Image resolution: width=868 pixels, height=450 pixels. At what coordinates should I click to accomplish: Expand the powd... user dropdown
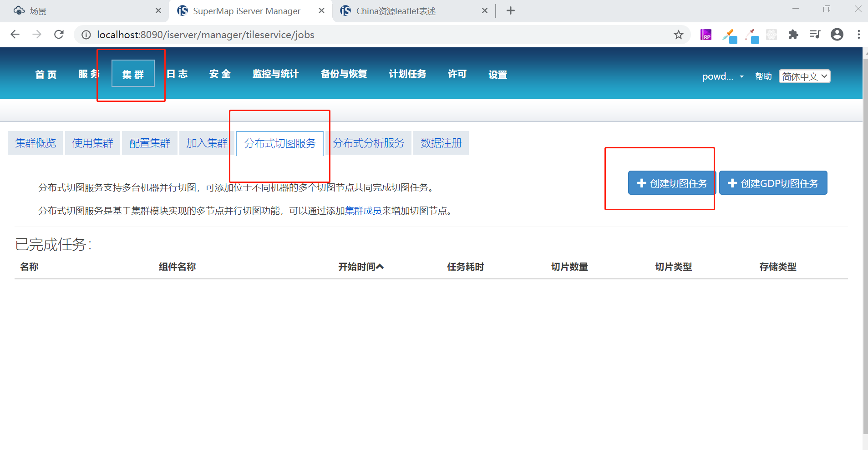point(723,76)
